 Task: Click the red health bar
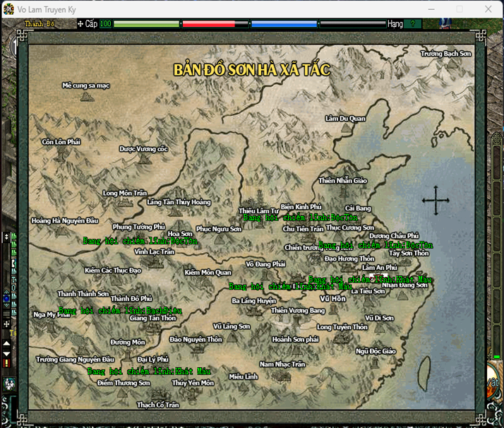(215, 24)
